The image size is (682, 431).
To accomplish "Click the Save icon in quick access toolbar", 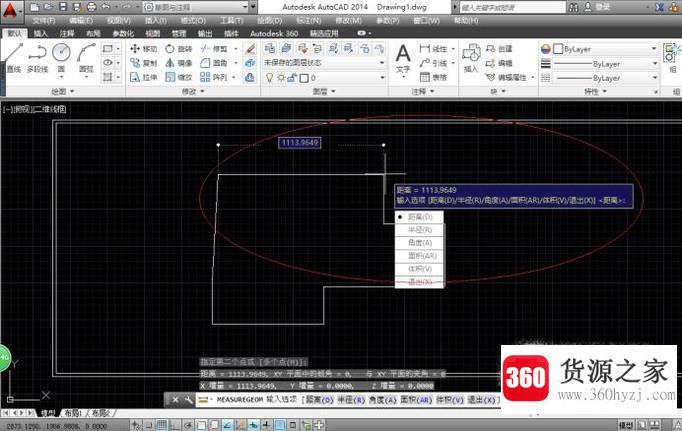I will tap(63, 7).
